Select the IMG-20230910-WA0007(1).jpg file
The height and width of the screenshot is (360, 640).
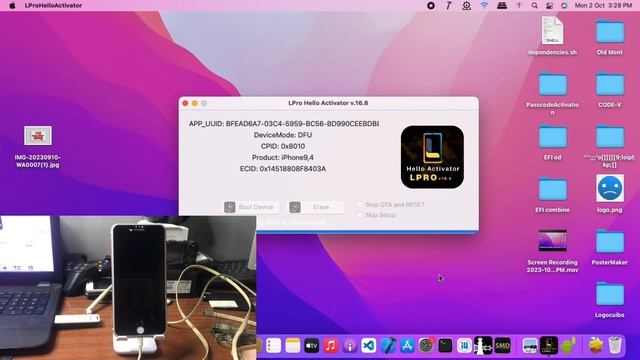coord(38,147)
